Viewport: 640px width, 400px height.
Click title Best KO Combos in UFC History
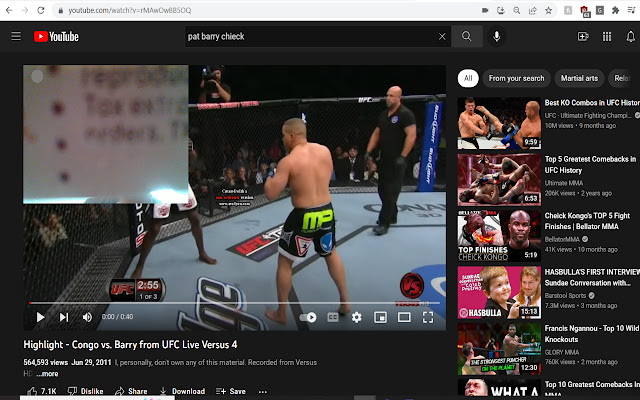click(592, 103)
